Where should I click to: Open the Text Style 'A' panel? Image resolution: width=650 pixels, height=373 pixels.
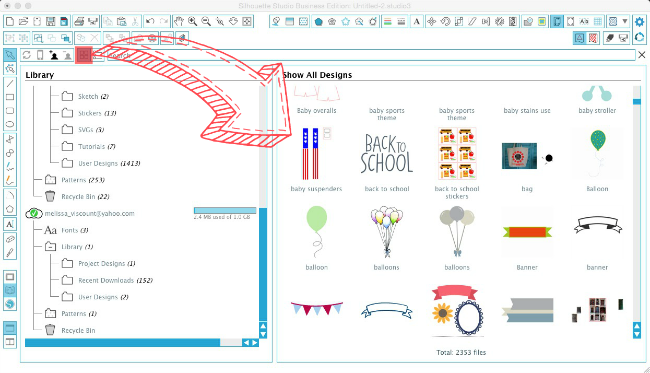click(417, 22)
